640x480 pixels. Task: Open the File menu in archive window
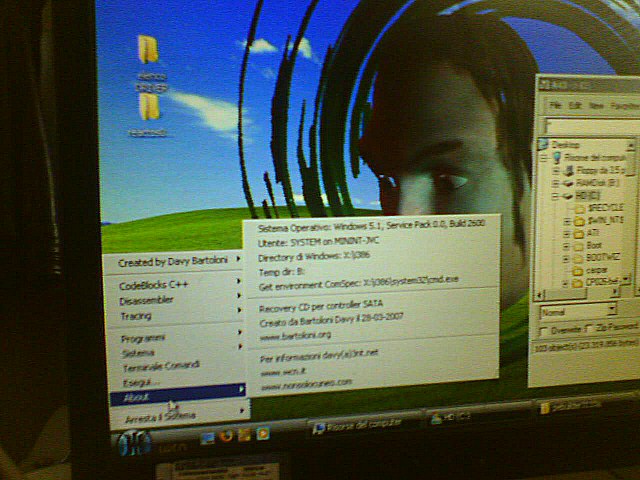[x=551, y=104]
